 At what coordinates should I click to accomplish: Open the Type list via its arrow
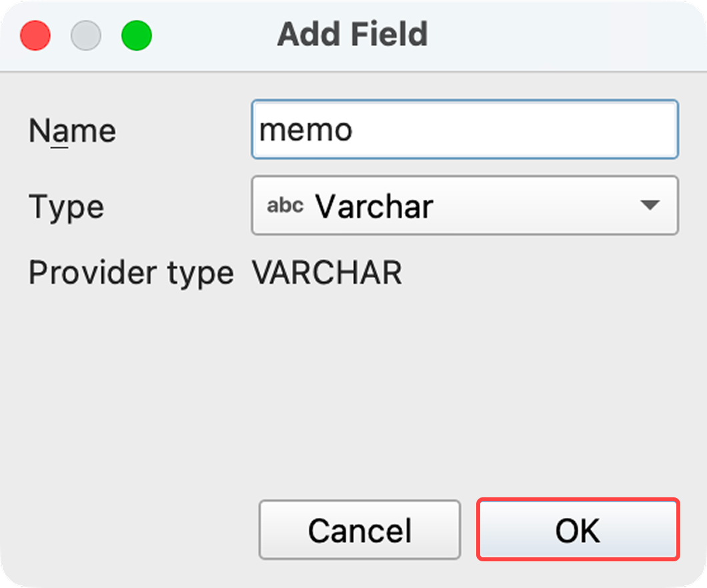pyautogui.click(x=649, y=205)
